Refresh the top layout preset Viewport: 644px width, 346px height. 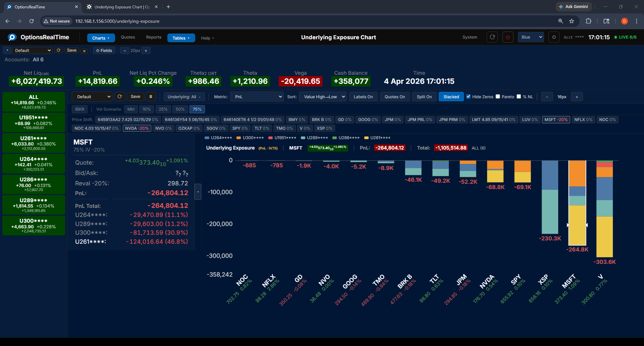pyautogui.click(x=59, y=50)
